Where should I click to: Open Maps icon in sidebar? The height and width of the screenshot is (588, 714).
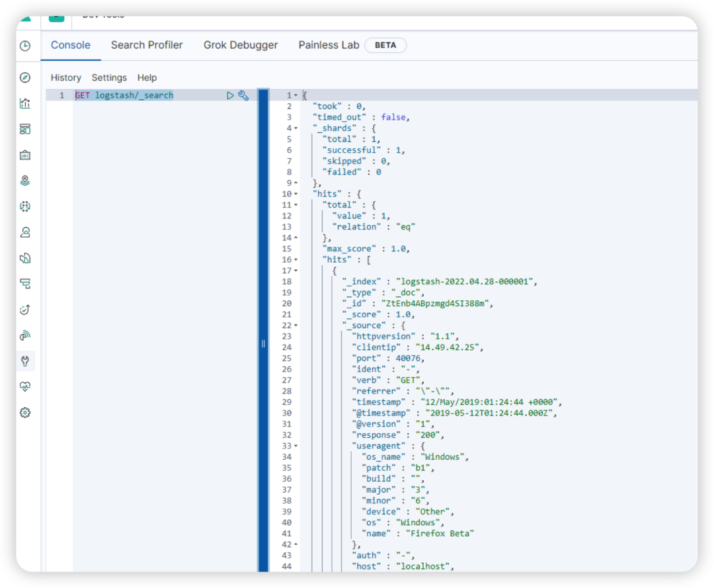click(x=26, y=181)
